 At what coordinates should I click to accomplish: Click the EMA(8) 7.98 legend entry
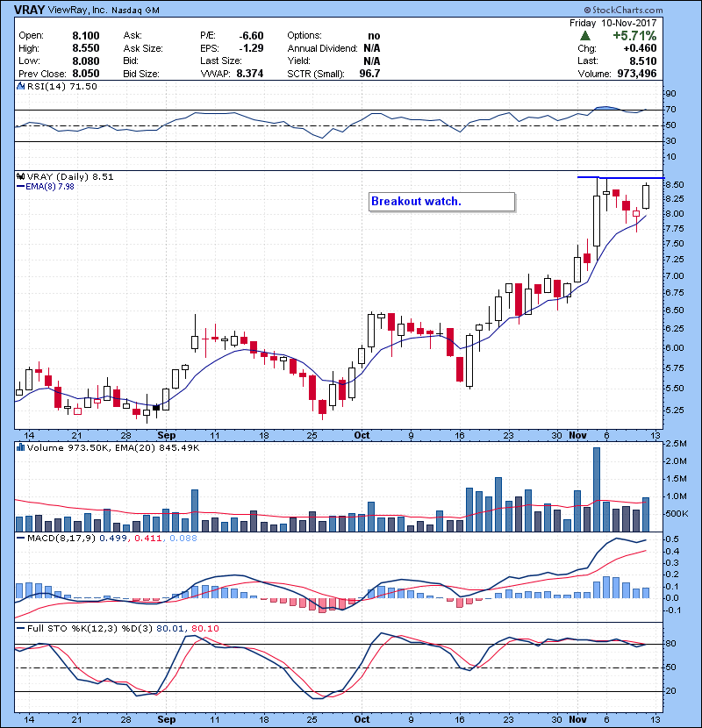[x=46, y=187]
